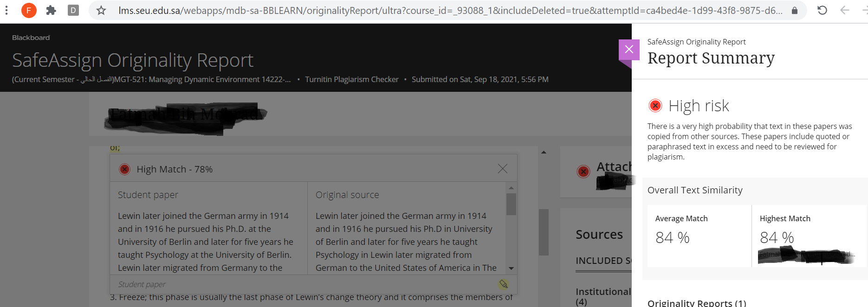
Task: Click the D extension icon
Action: point(73,10)
